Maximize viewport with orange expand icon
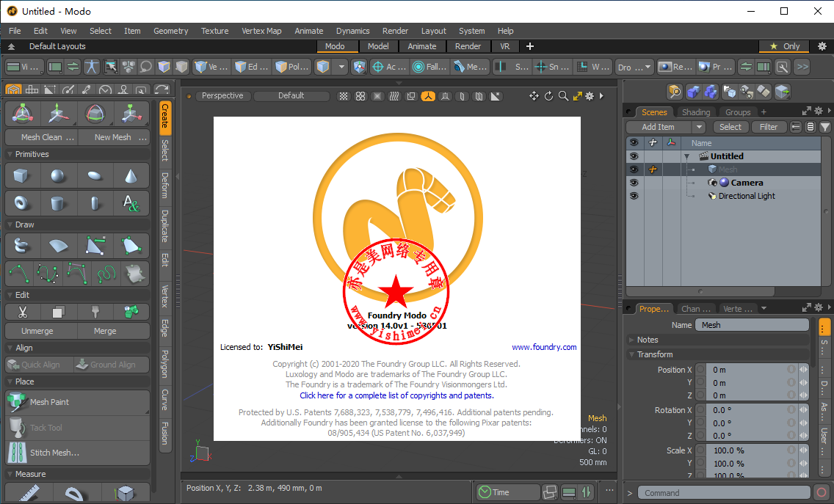The height and width of the screenshot is (504, 834). (577, 96)
